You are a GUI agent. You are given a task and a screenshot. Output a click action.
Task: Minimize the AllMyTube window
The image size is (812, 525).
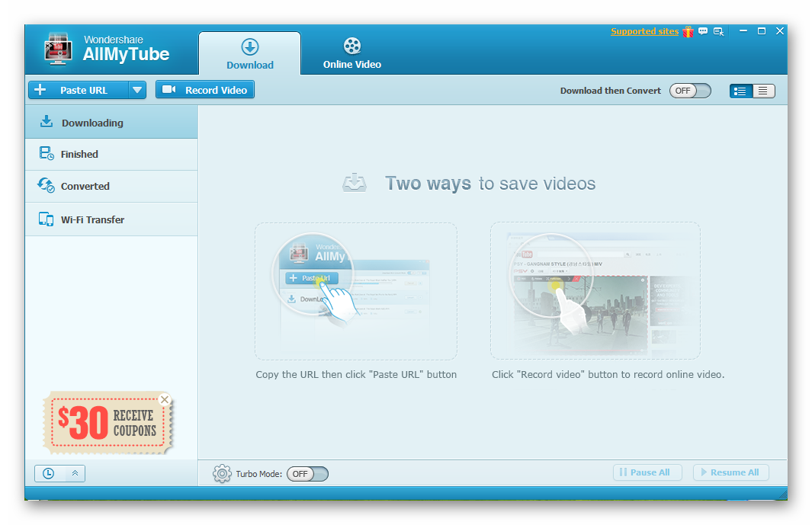[x=743, y=31]
